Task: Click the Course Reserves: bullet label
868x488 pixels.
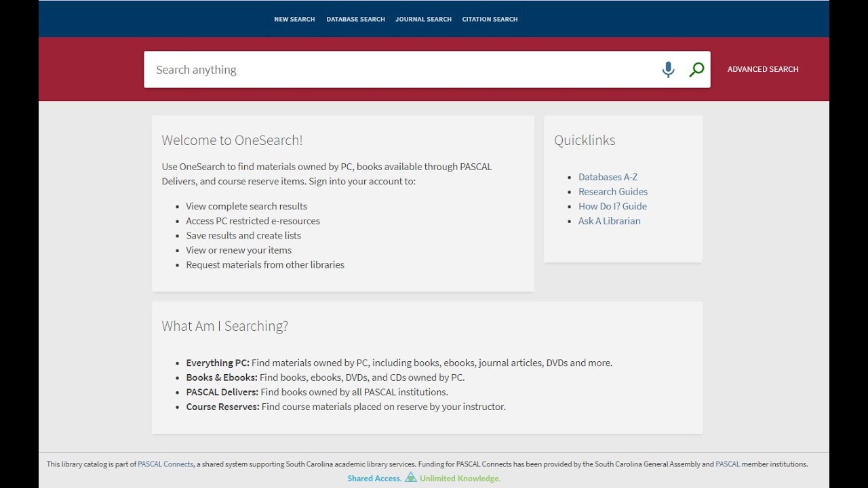Action: click(222, 407)
